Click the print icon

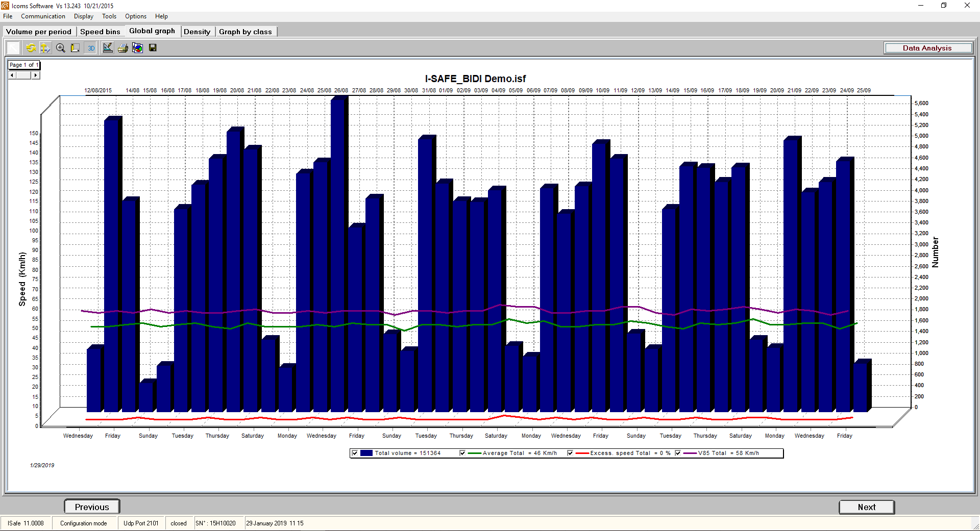click(122, 47)
